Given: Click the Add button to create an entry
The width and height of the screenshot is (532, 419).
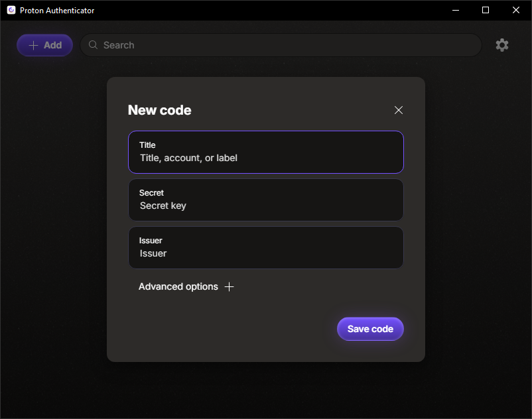Looking at the screenshot, I should point(44,45).
